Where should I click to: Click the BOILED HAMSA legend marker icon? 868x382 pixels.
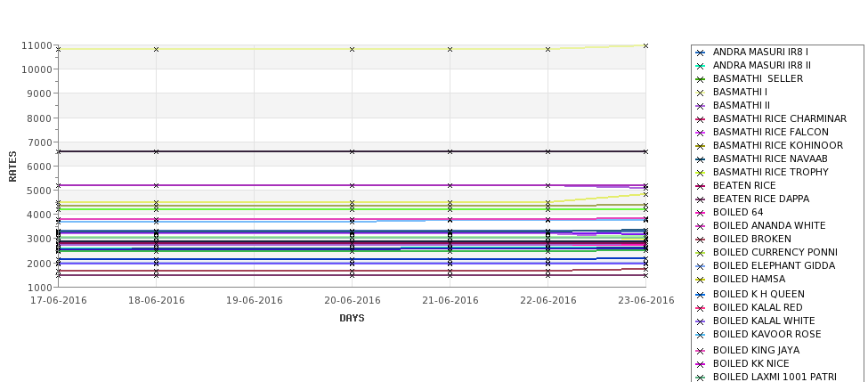[701, 280]
